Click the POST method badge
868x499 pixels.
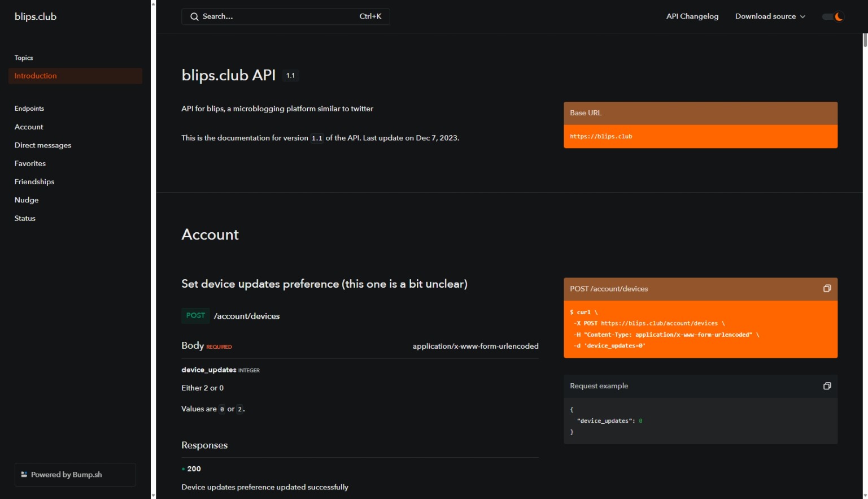click(x=195, y=315)
